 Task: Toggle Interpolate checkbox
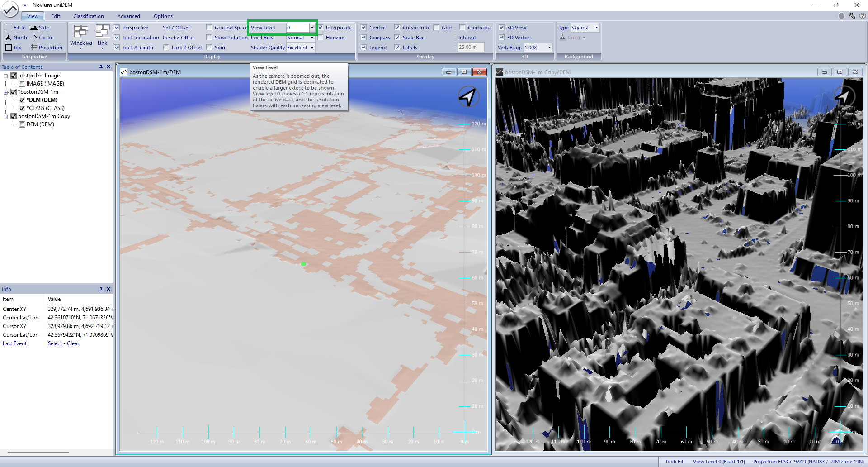click(x=321, y=28)
